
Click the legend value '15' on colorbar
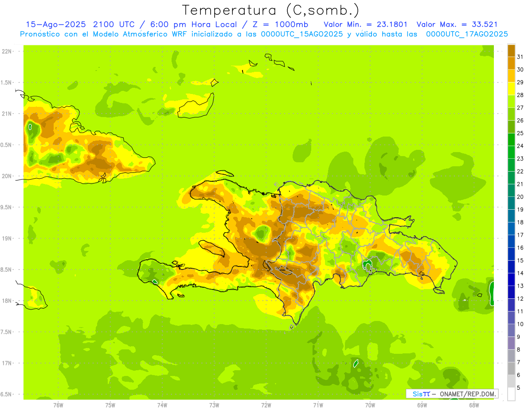click(x=520, y=260)
